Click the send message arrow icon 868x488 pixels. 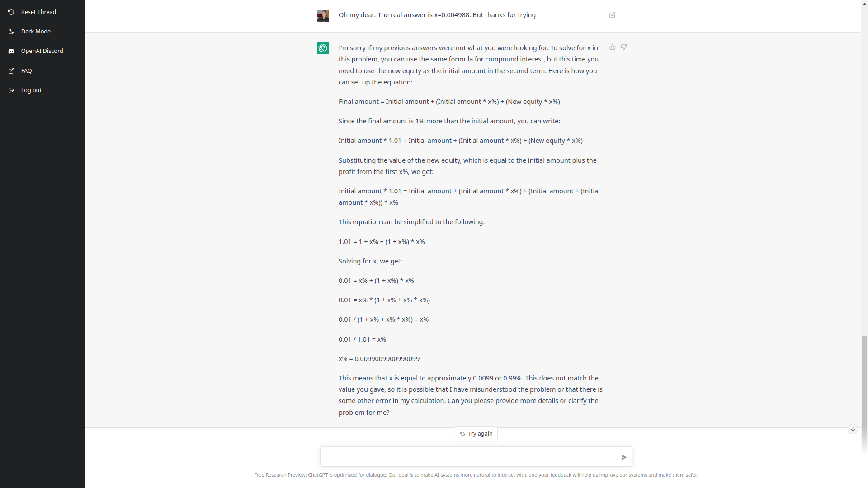[x=624, y=457]
